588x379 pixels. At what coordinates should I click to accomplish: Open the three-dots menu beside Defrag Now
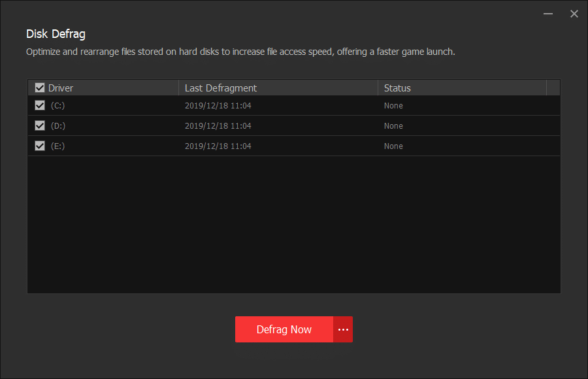click(x=343, y=329)
